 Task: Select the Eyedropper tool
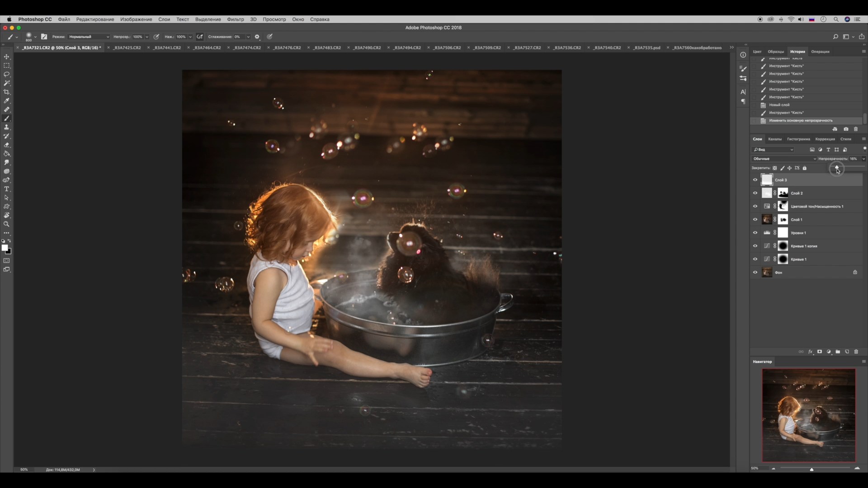7,101
